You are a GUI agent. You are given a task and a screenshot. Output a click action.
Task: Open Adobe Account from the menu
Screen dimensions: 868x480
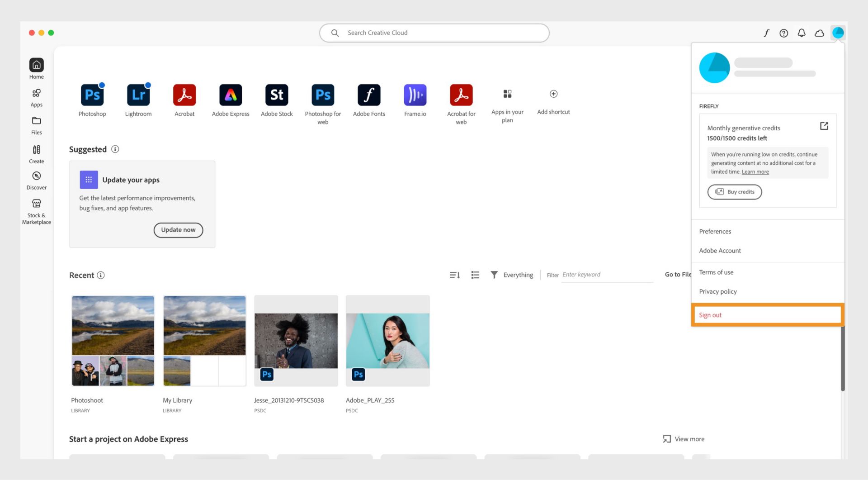point(720,250)
